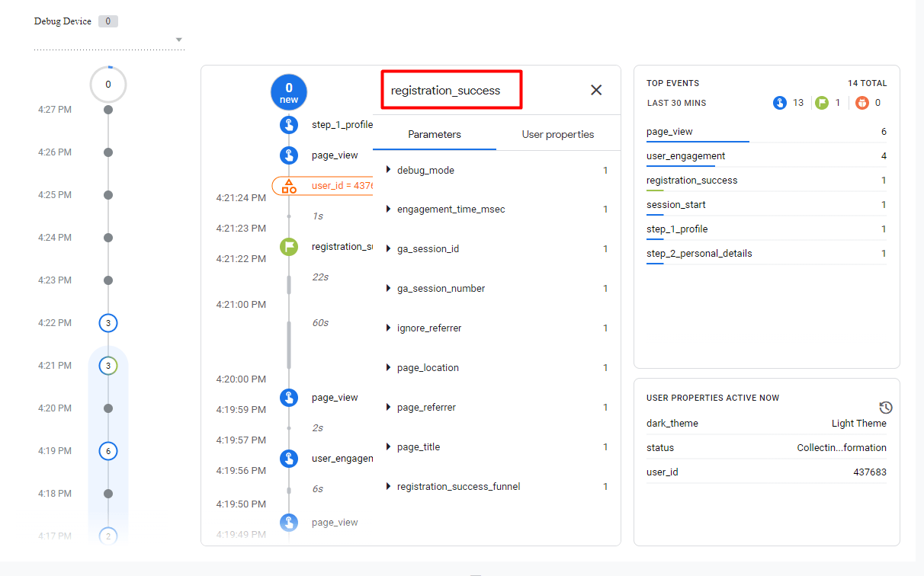Click page_view in the Top Events list

coord(669,132)
